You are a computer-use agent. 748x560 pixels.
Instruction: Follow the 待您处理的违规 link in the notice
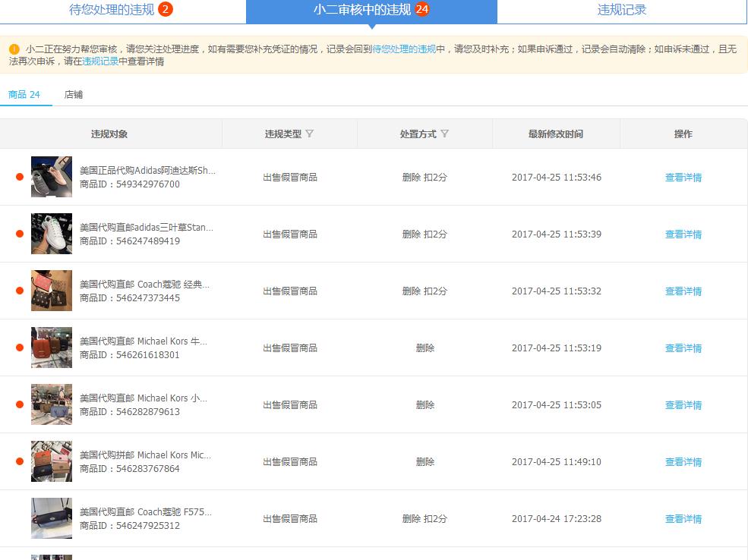pos(404,49)
